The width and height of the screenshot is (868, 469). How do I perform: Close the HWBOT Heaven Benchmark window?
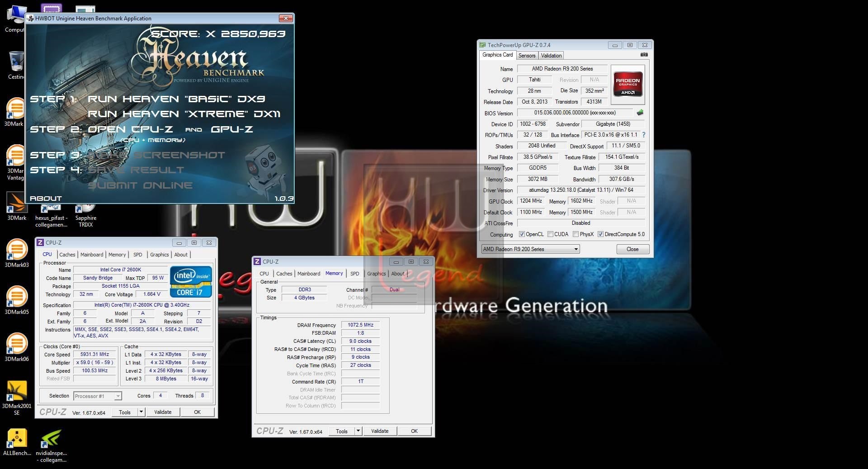(285, 18)
